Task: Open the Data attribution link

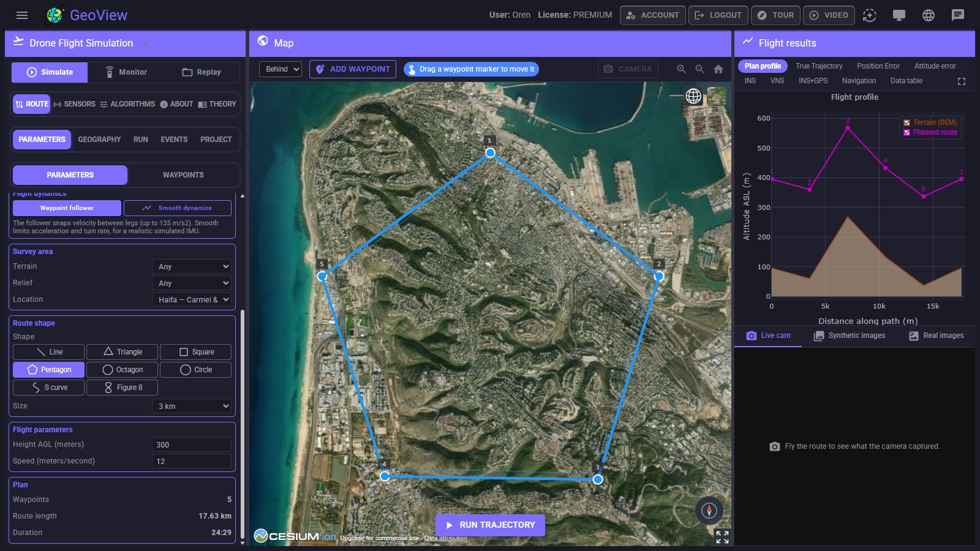Action: coord(445,538)
